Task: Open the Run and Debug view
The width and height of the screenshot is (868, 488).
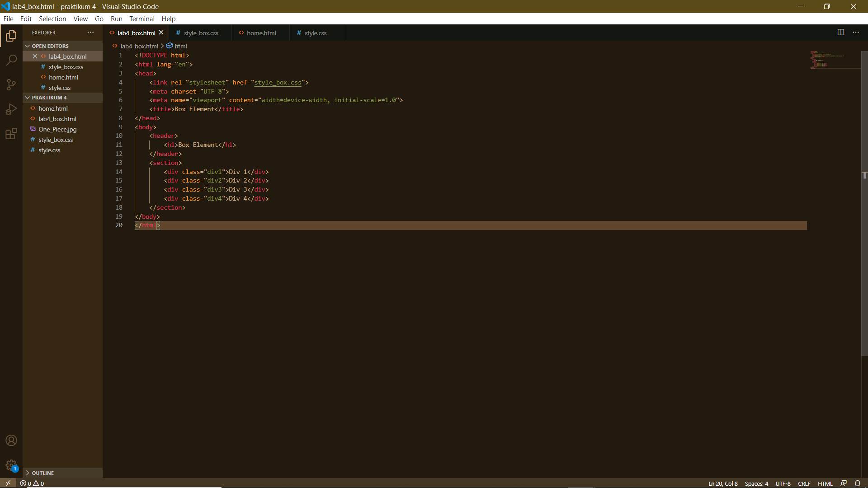Action: [11, 109]
